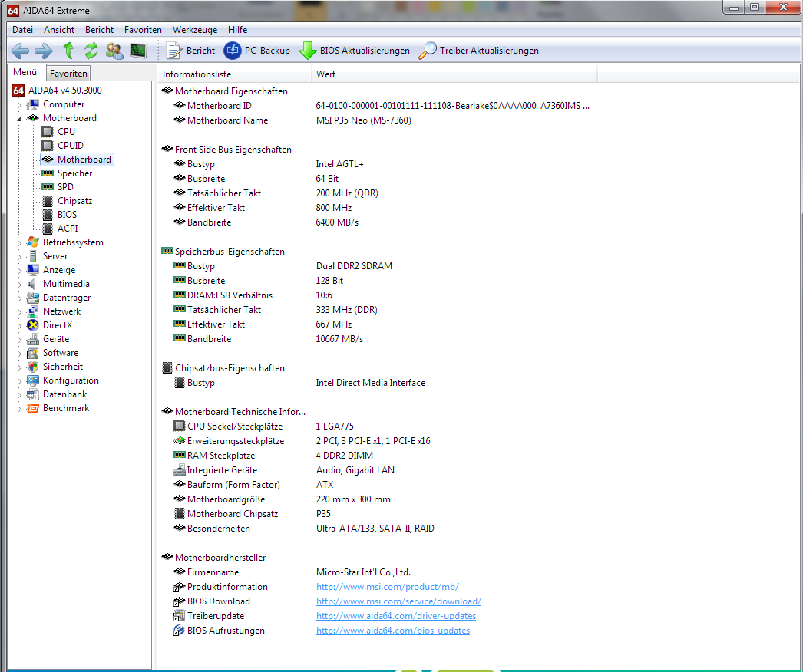Click the Software icon in tree
The image size is (803, 672).
(x=33, y=353)
